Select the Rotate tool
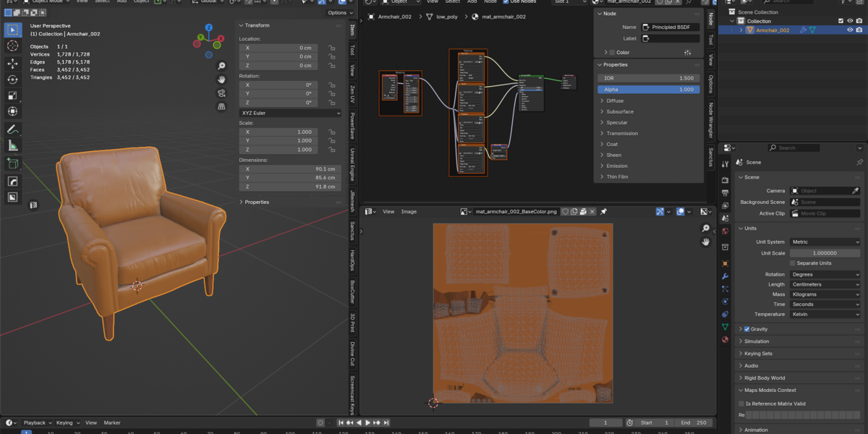The width and height of the screenshot is (868, 434). click(x=13, y=80)
